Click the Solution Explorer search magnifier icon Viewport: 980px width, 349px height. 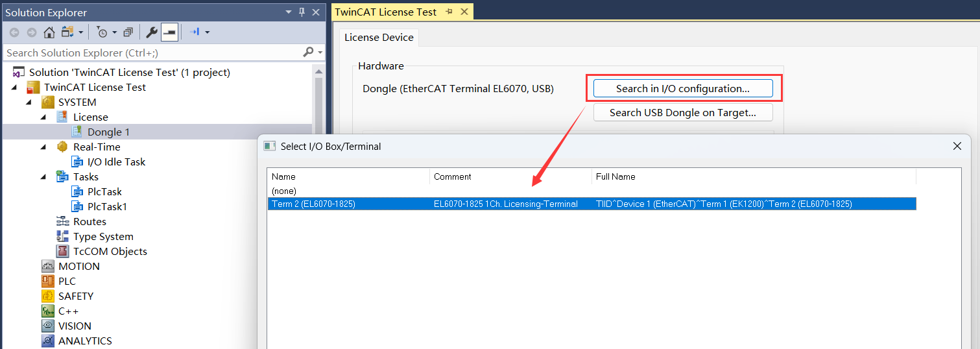309,53
